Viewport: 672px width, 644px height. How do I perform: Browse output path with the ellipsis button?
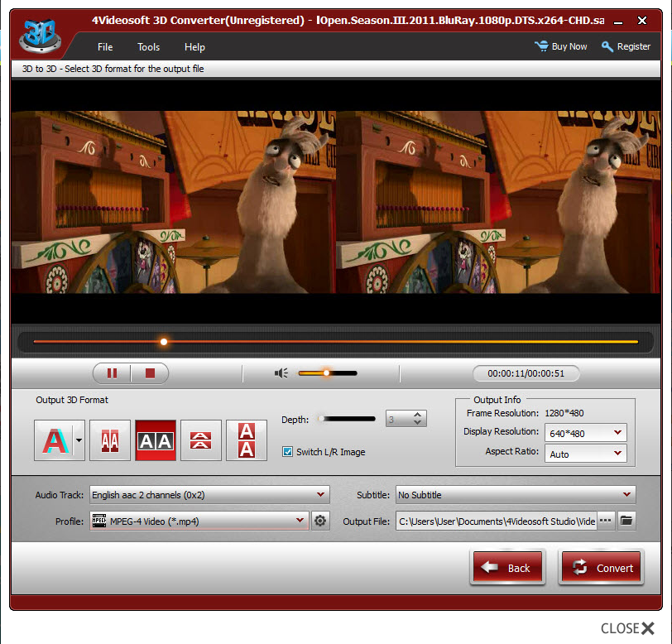coord(606,521)
